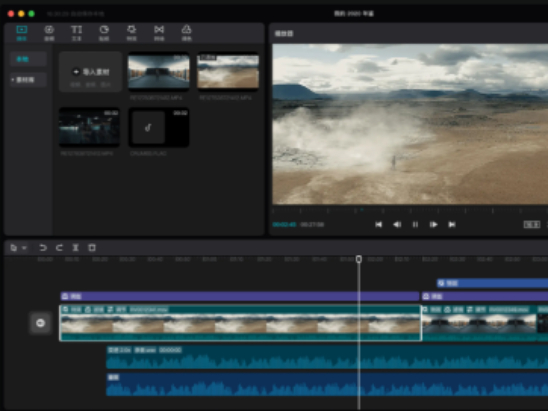Redo the last edit

pyautogui.click(x=59, y=248)
